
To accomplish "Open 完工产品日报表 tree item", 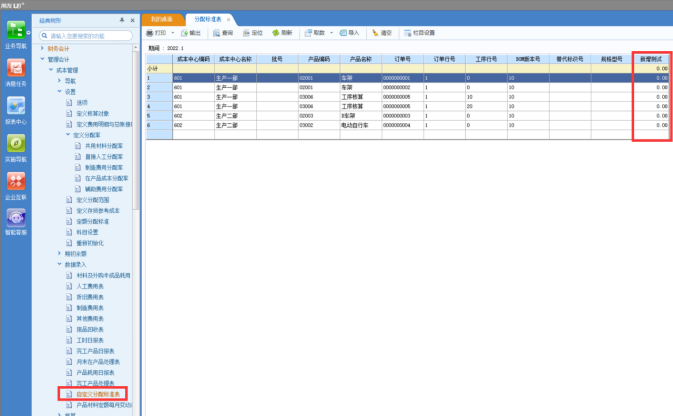I will click(95, 351).
